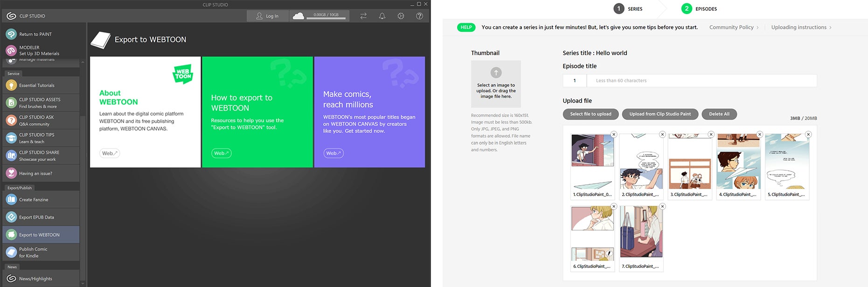The height and width of the screenshot is (287, 868).
Task: Open notifications bell icon
Action: point(382,16)
